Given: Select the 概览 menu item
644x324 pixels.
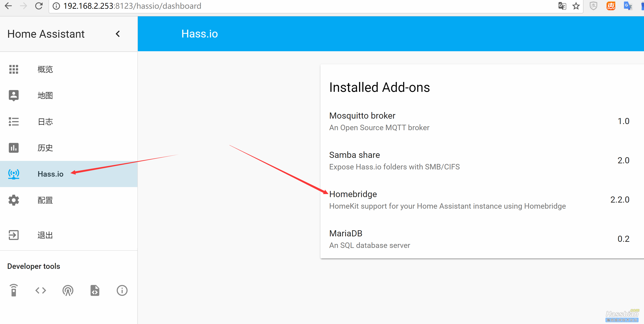Looking at the screenshot, I should tap(69, 69).
